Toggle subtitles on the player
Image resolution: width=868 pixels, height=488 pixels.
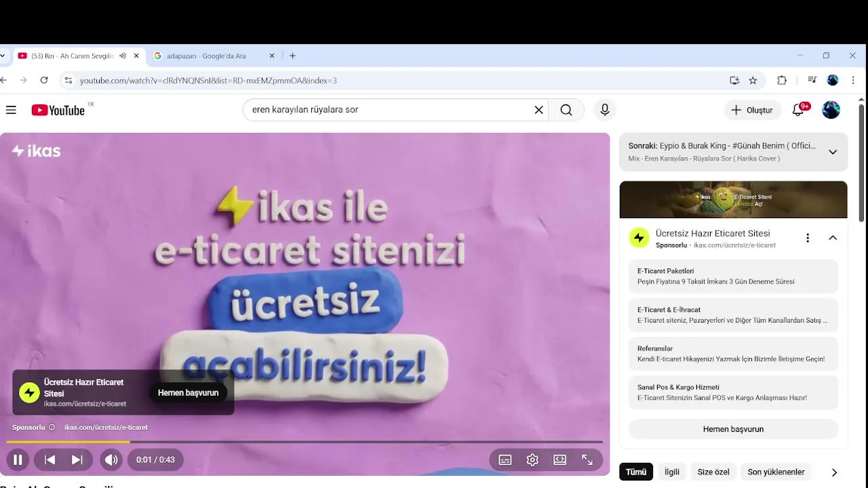(505, 460)
